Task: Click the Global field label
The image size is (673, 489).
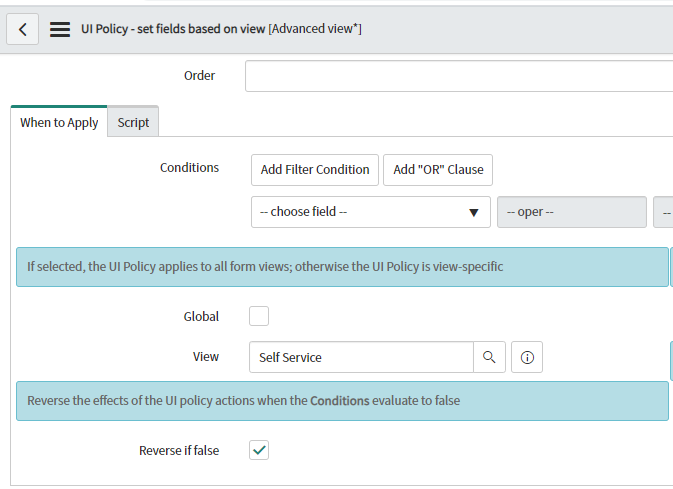Action: [x=201, y=316]
